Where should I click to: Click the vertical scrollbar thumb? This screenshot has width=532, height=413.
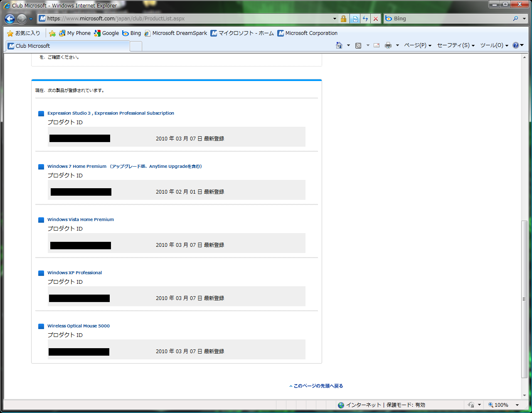pyautogui.click(x=525, y=299)
